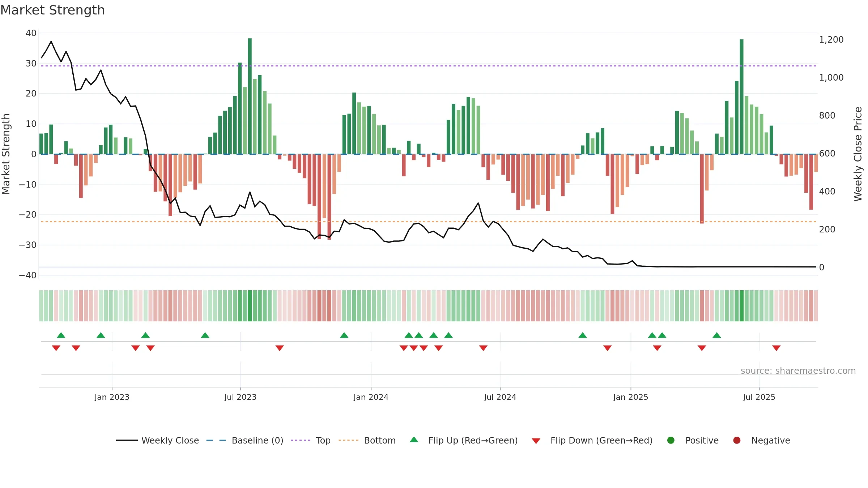Click the source: sharemaestro.com text

(798, 371)
